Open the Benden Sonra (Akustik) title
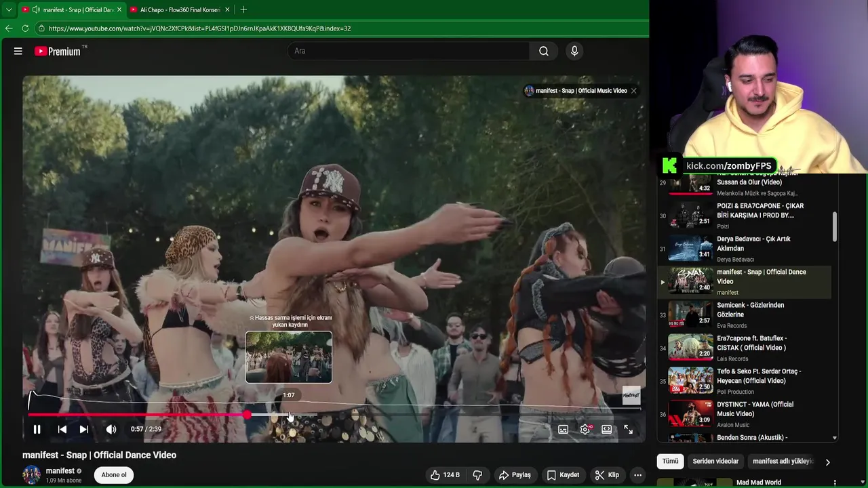868x488 pixels. coord(752,438)
